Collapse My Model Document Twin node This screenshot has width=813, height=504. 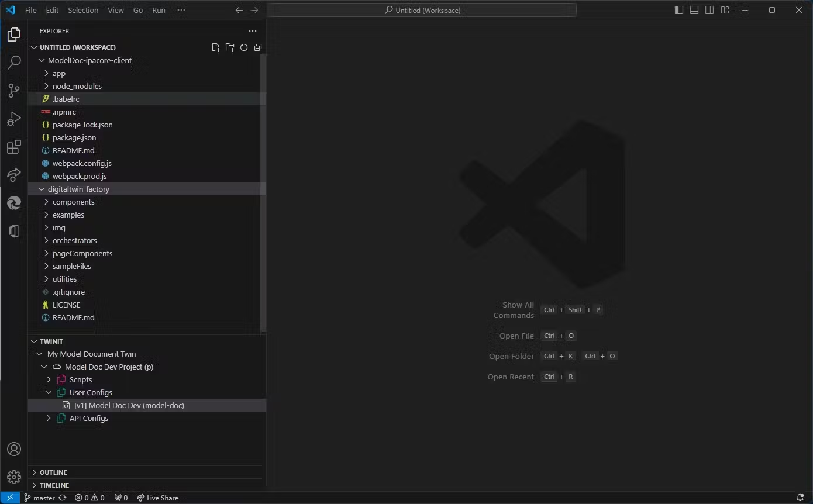(x=40, y=354)
